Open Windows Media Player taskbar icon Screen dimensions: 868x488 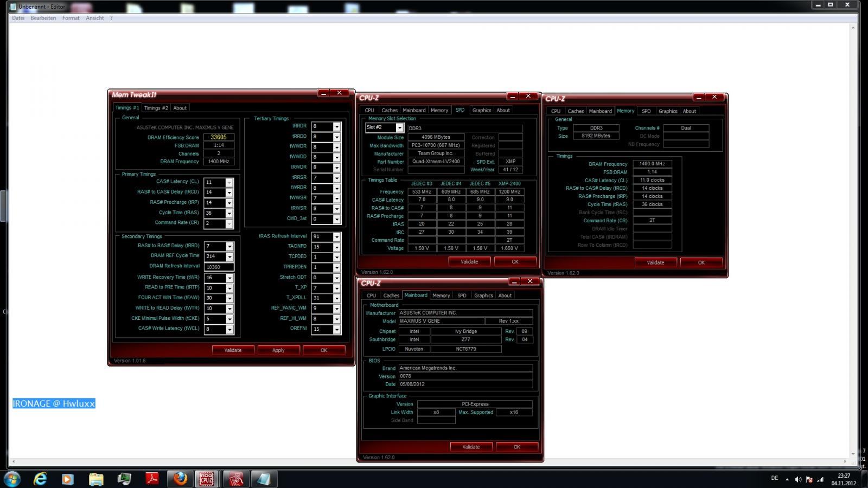[67, 479]
